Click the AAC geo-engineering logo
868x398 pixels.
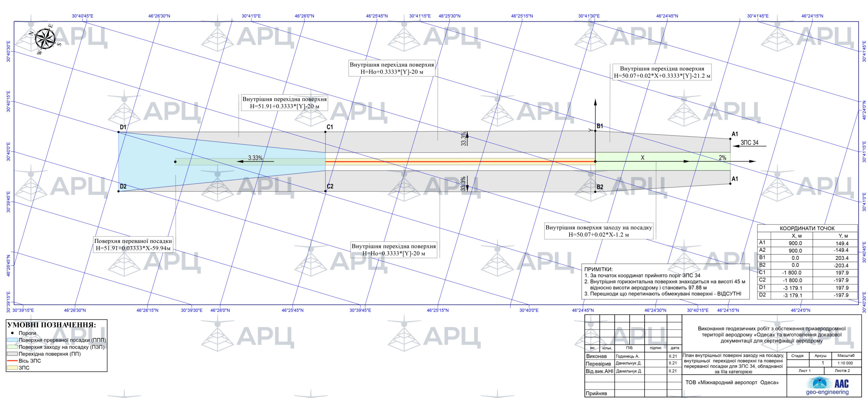(827, 385)
